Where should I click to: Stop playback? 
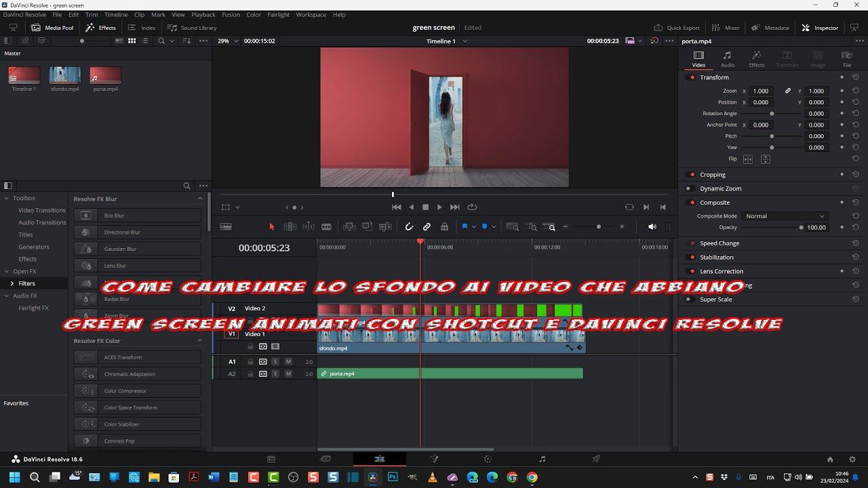click(x=425, y=207)
